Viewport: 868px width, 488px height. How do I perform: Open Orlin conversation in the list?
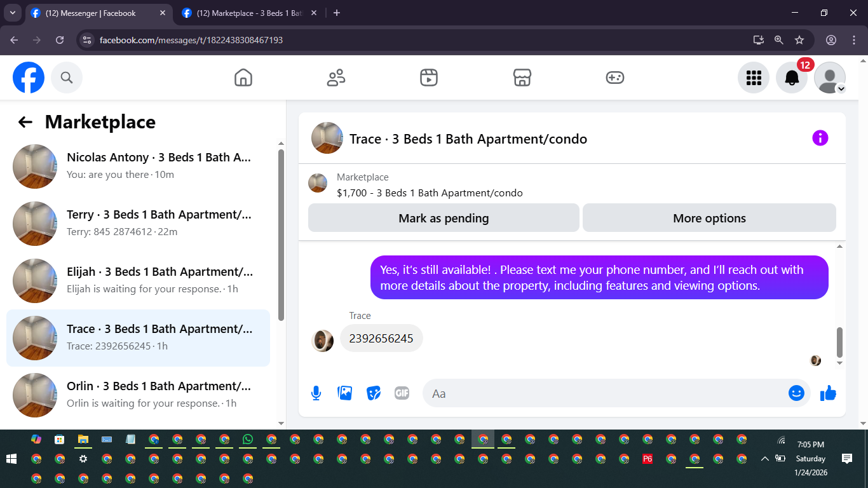point(138,395)
